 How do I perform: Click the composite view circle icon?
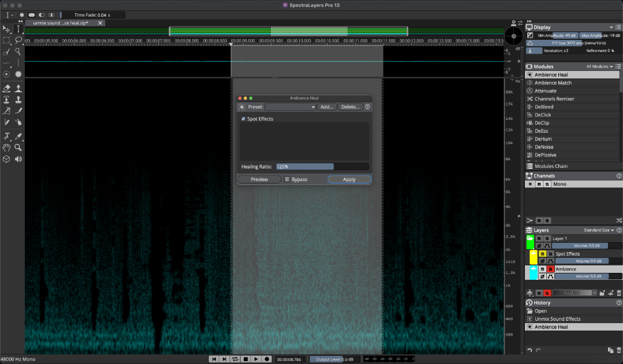514,36
